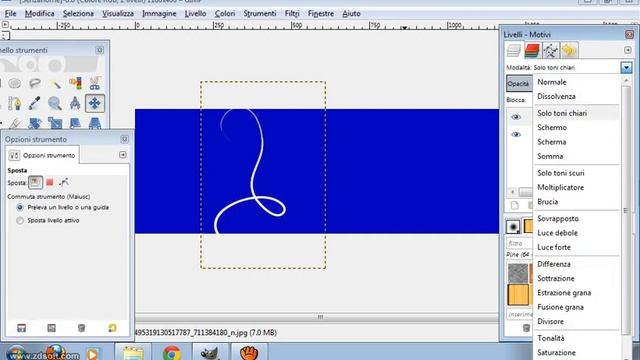The image size is (640, 360).
Task: Restore tool options preset icon
Action: coord(51,328)
